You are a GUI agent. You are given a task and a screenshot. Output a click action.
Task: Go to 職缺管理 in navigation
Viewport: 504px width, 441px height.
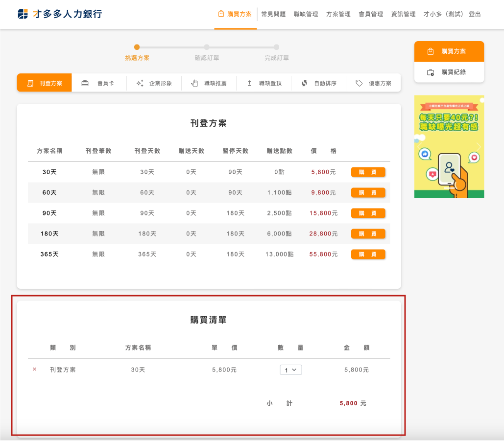306,14
